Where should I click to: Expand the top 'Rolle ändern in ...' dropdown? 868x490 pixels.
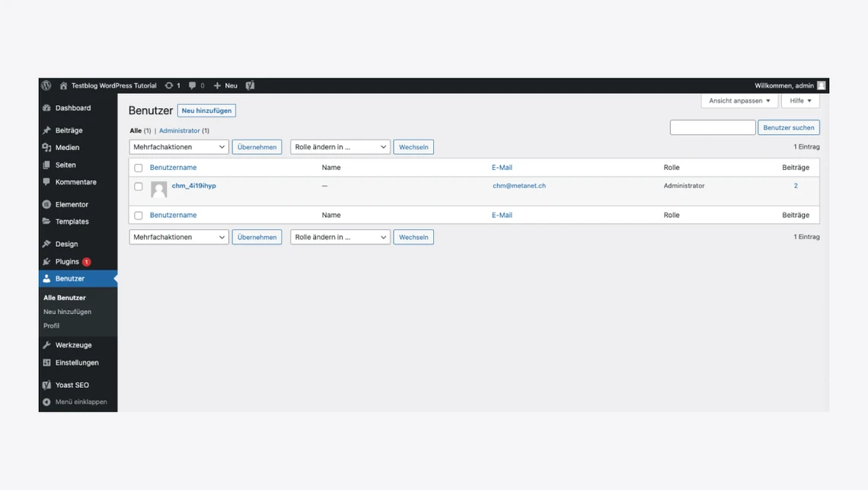[340, 147]
